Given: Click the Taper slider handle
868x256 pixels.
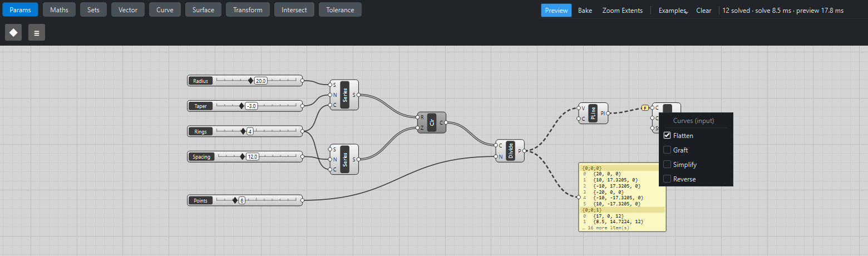Looking at the screenshot, I should coord(241,106).
